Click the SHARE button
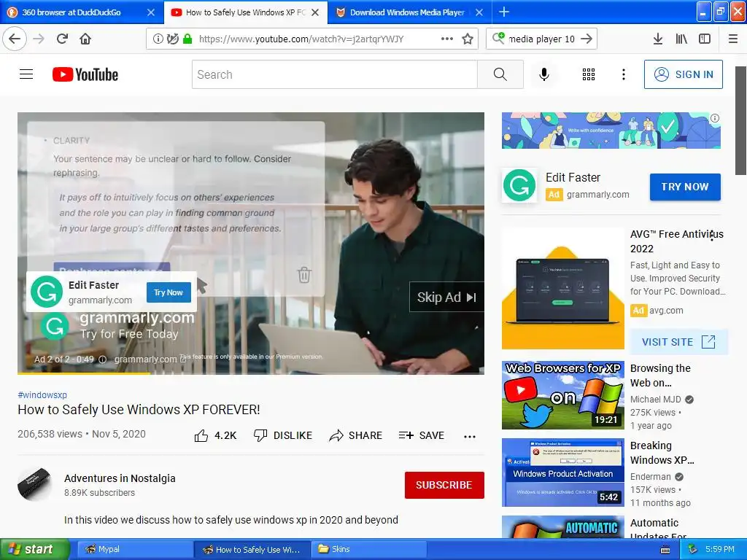Viewport: 747px width, 560px height. click(356, 435)
